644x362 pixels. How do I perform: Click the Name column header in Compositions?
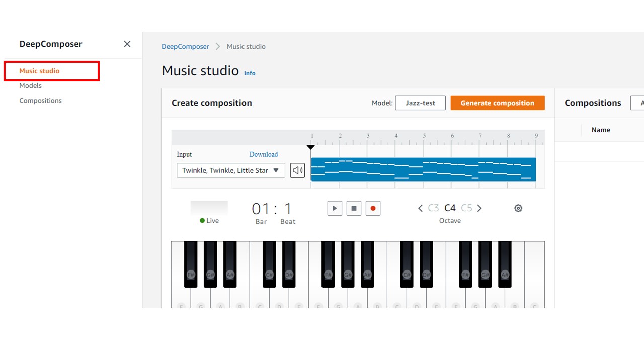(x=601, y=130)
